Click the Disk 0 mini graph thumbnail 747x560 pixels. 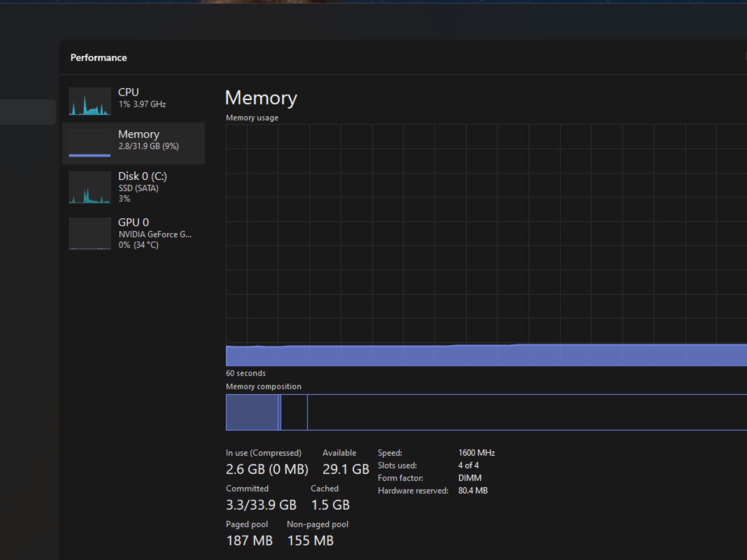pos(90,187)
